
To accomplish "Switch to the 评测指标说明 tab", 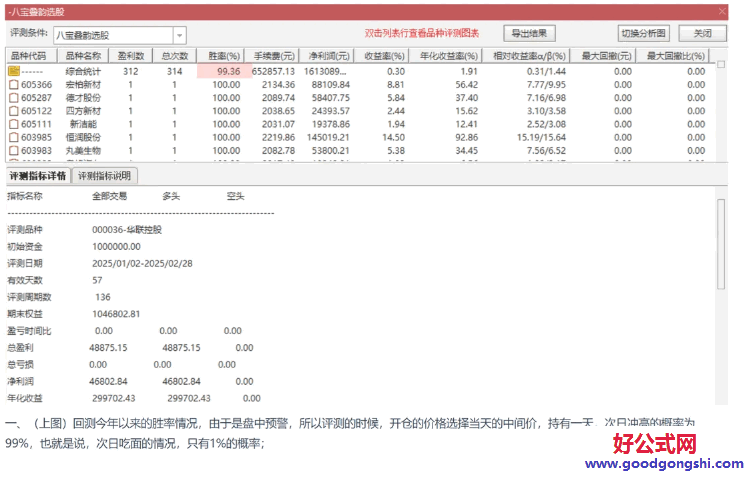I will coord(105,176).
